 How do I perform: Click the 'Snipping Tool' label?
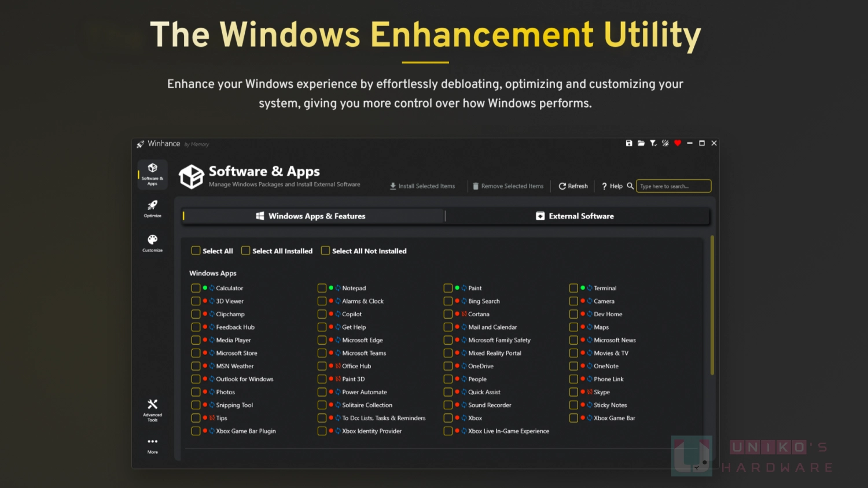coord(234,405)
